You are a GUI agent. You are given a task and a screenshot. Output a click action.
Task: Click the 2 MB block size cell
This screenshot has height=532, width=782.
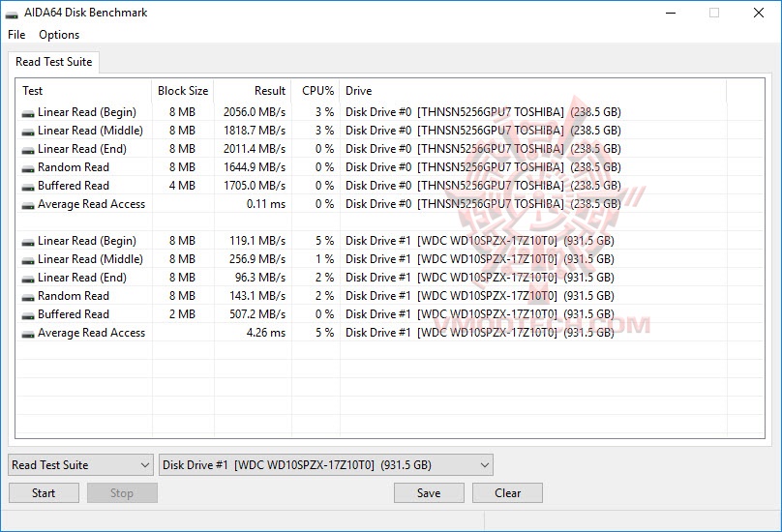[x=182, y=314]
